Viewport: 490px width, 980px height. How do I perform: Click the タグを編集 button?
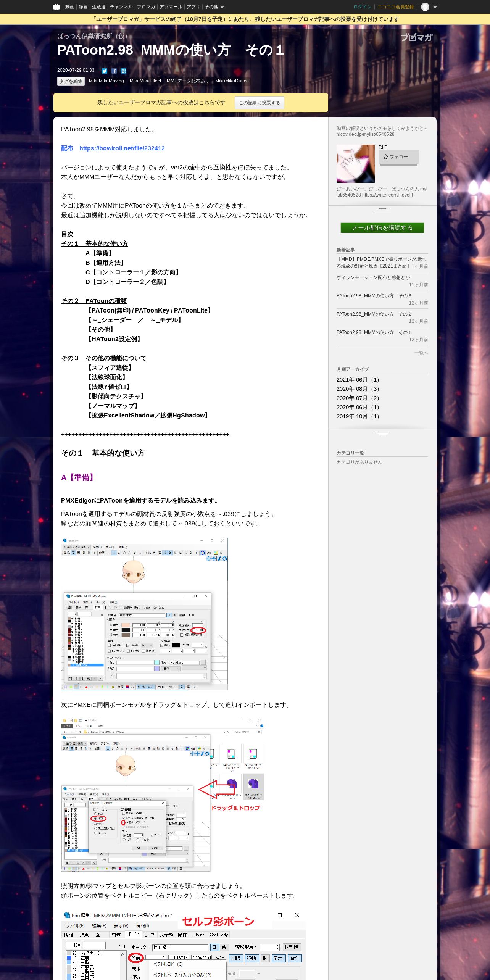tap(71, 81)
